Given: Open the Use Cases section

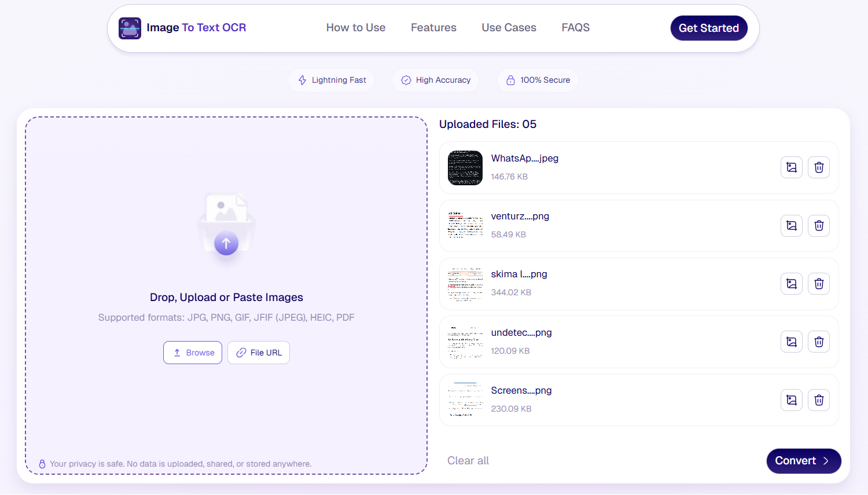Looking at the screenshot, I should pos(509,28).
